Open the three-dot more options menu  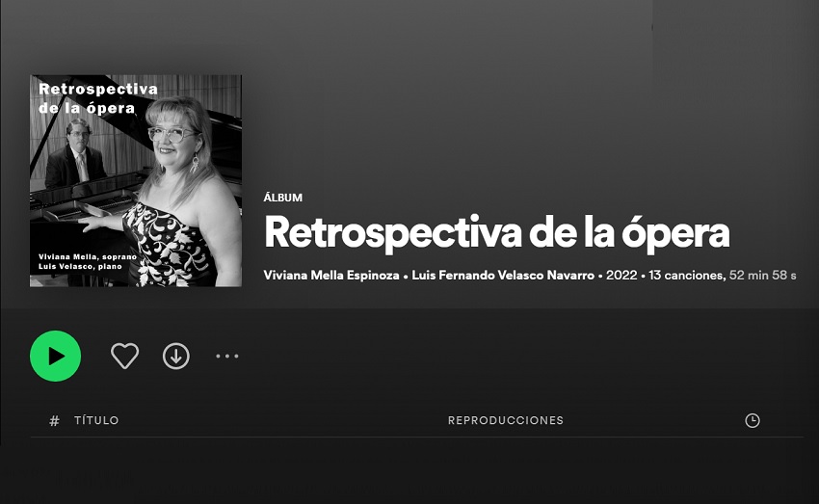point(227,357)
